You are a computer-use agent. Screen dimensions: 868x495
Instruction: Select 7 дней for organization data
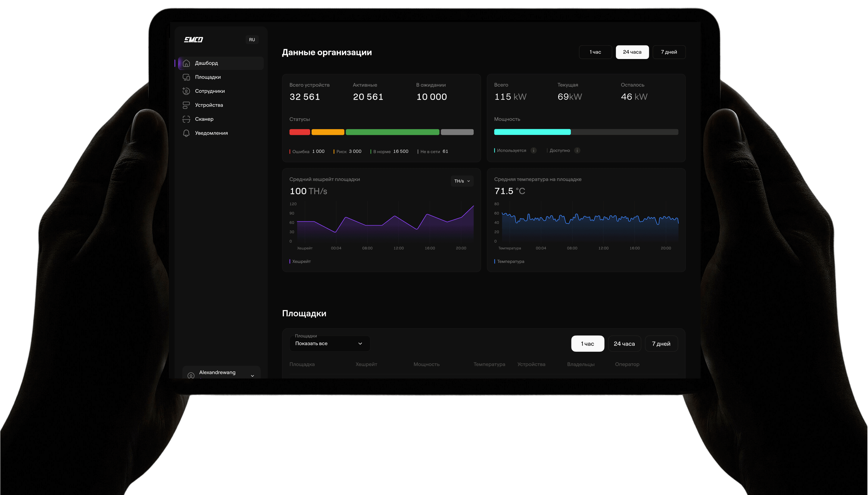click(x=669, y=52)
